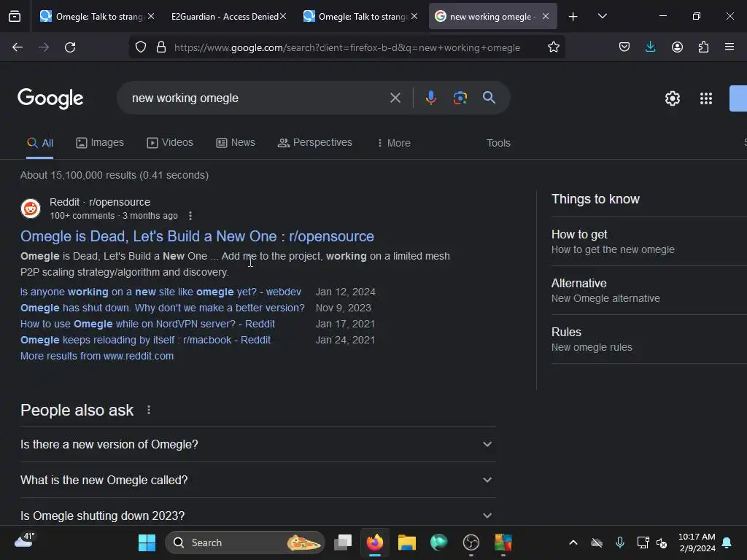
Task: Open Firefox downloads panel
Action: pyautogui.click(x=650, y=47)
